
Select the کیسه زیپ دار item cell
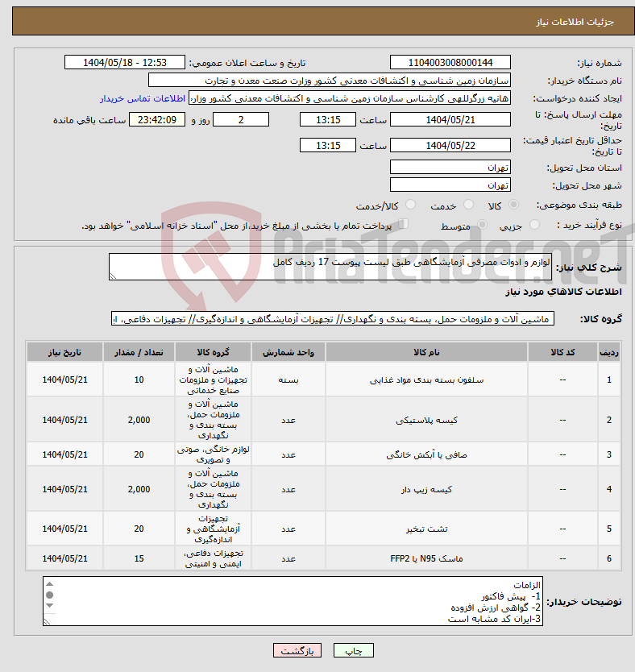coord(426,489)
